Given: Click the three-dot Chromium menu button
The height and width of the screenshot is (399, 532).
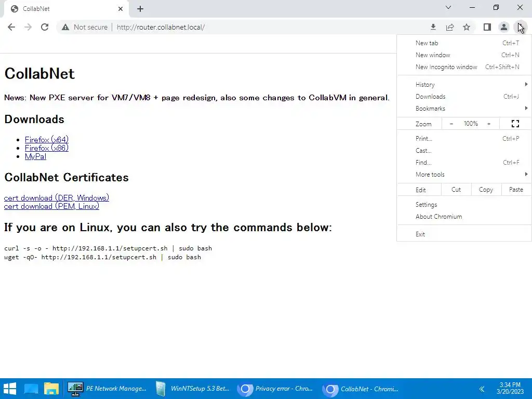Looking at the screenshot, I should (x=520, y=27).
